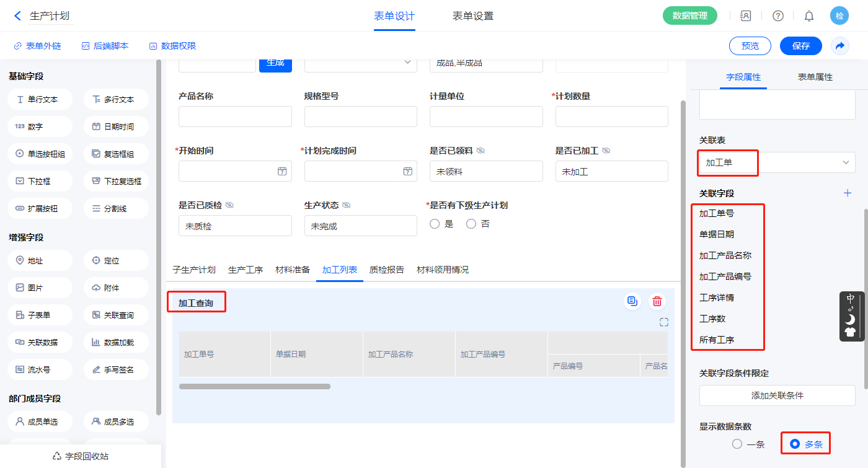The height and width of the screenshot is (468, 868).
Task: Switch to the 质检报告 tab
Action: [x=386, y=270]
